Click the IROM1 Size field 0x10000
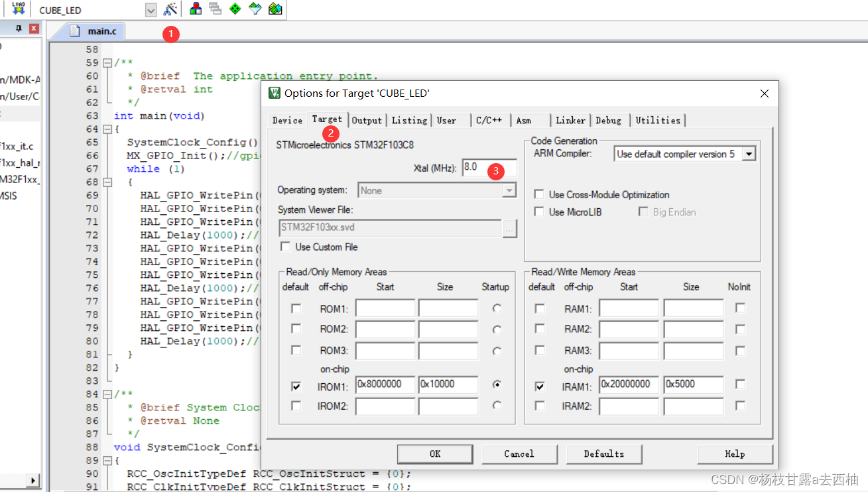This screenshot has height=492, width=868. [x=448, y=385]
